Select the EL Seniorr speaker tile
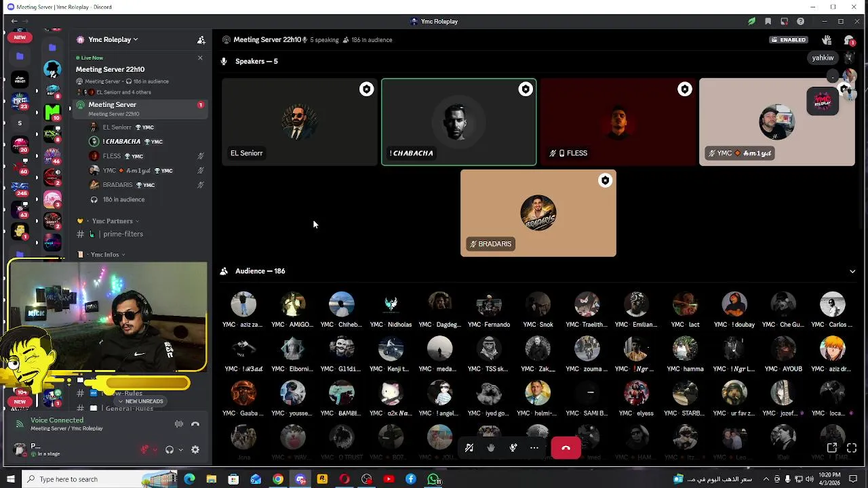This screenshot has height=488, width=868. (x=300, y=122)
